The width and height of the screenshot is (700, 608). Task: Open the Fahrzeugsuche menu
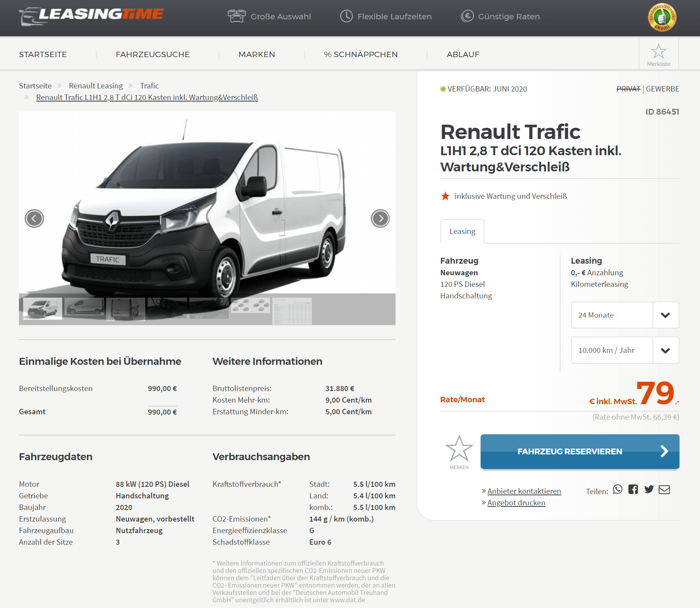(x=153, y=54)
